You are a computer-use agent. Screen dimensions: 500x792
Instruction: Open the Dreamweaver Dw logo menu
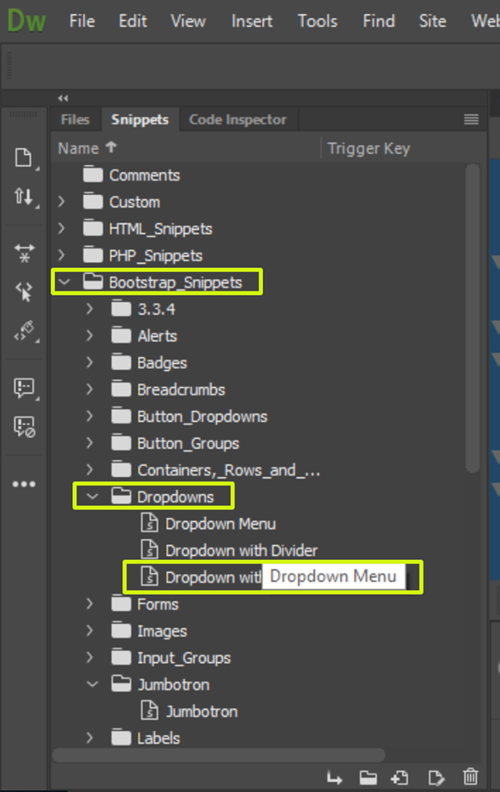26,21
